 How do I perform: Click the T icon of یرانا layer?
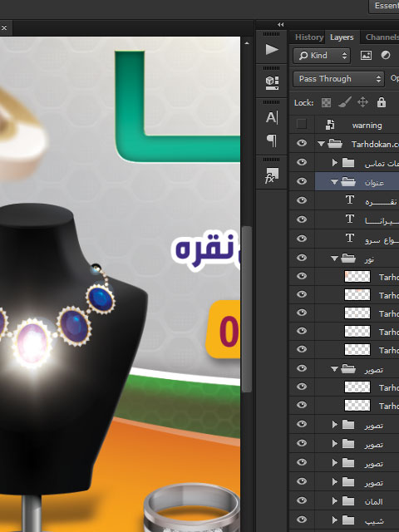tap(350, 219)
